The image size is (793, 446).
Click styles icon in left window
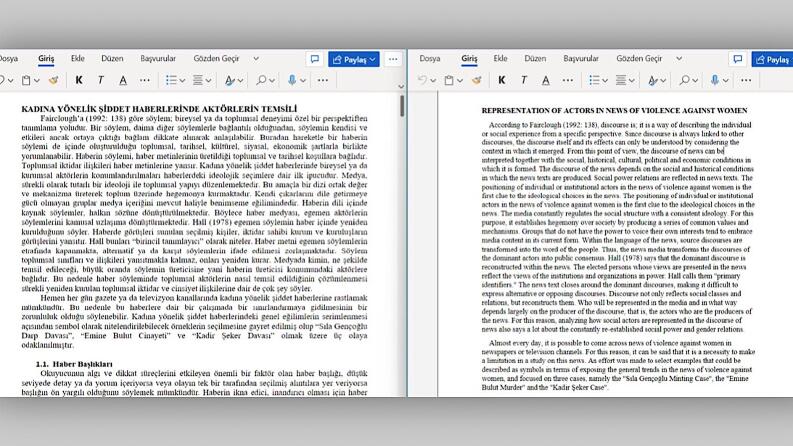point(230,80)
